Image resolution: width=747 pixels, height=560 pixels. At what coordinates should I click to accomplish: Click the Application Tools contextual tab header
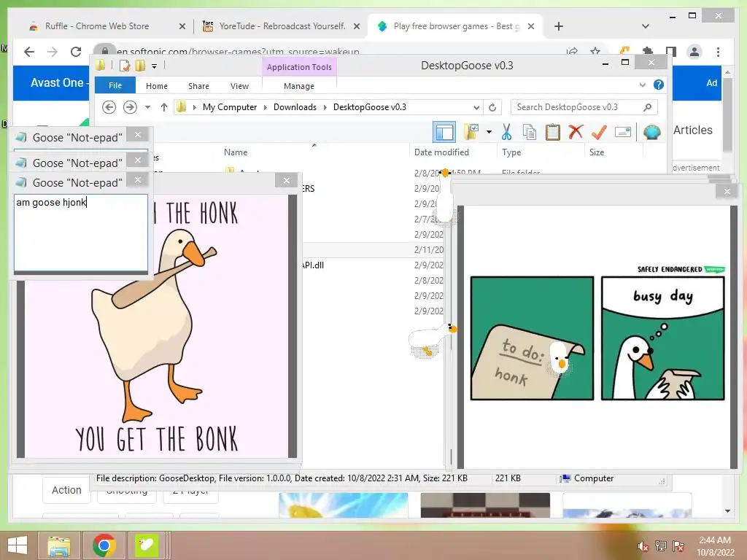(299, 67)
